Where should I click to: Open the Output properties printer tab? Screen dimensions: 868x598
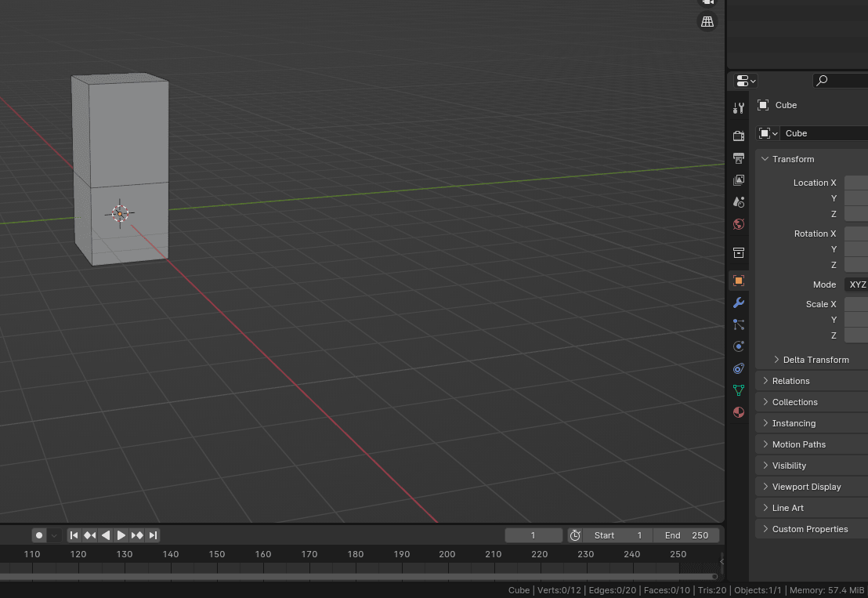pyautogui.click(x=738, y=158)
